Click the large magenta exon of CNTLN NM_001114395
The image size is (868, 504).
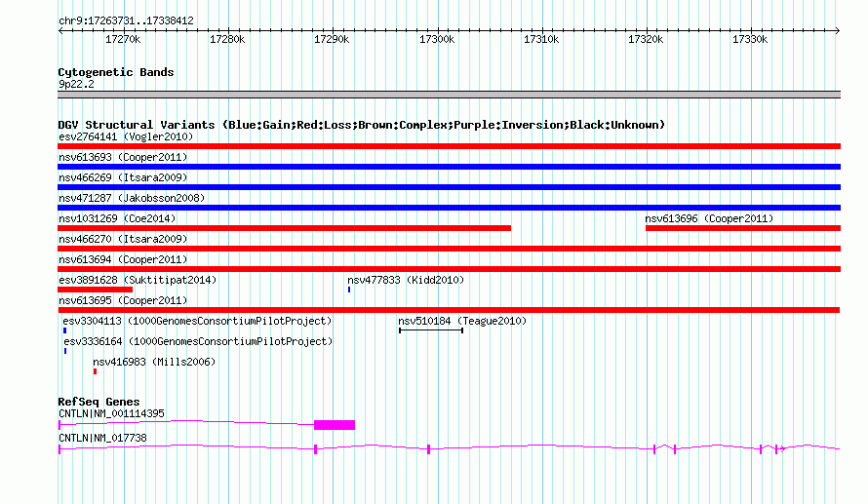click(x=335, y=425)
